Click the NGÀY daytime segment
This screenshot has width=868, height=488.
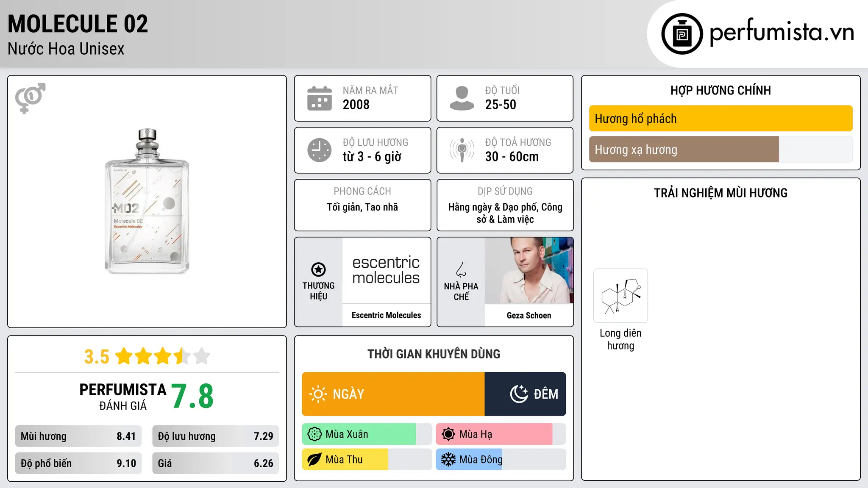coord(393,394)
